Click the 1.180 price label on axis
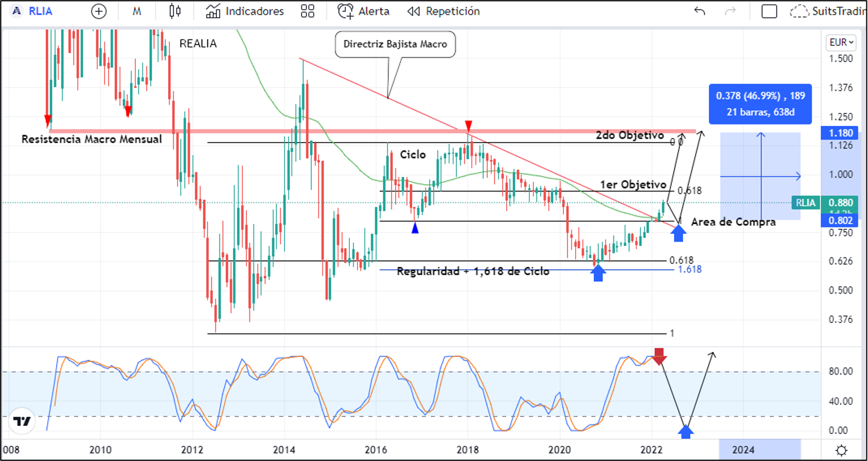This screenshot has width=868, height=461. point(840,133)
